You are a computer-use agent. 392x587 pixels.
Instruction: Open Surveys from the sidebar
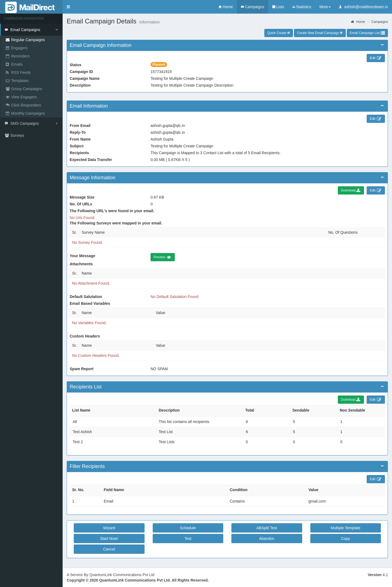pyautogui.click(x=17, y=135)
